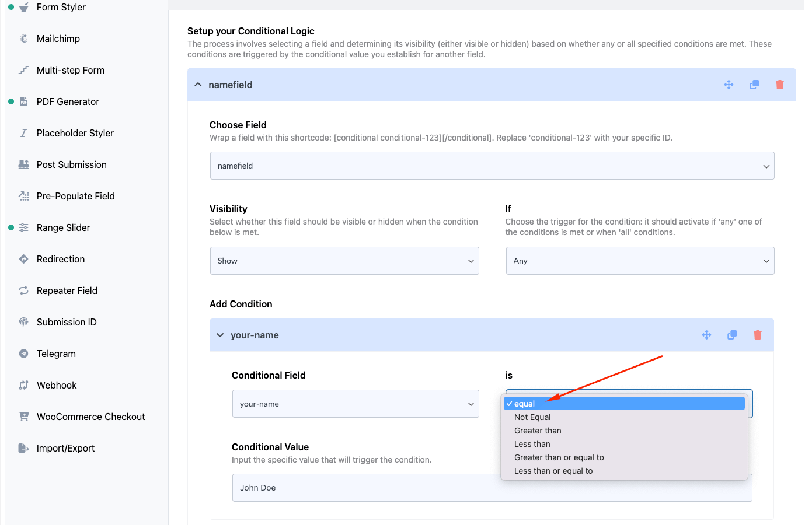Click the duplicate icon on namefield header

[754, 85]
